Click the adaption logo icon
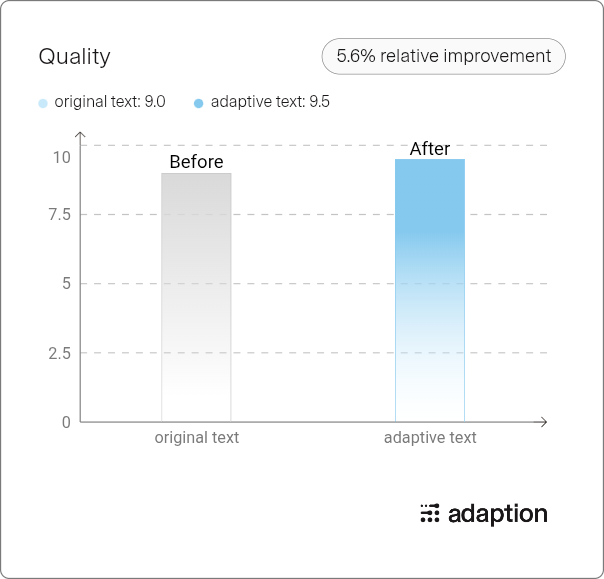The height and width of the screenshot is (579, 604). click(430, 513)
